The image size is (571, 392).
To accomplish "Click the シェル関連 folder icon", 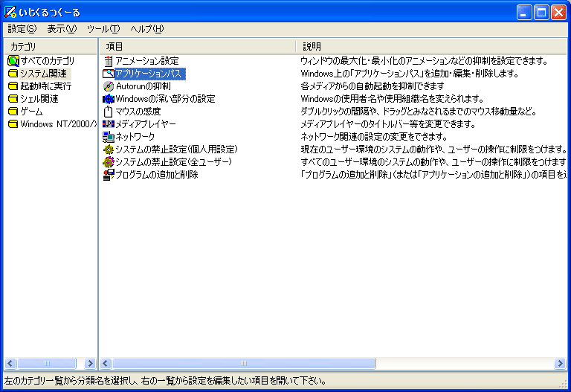I will pos(13,99).
